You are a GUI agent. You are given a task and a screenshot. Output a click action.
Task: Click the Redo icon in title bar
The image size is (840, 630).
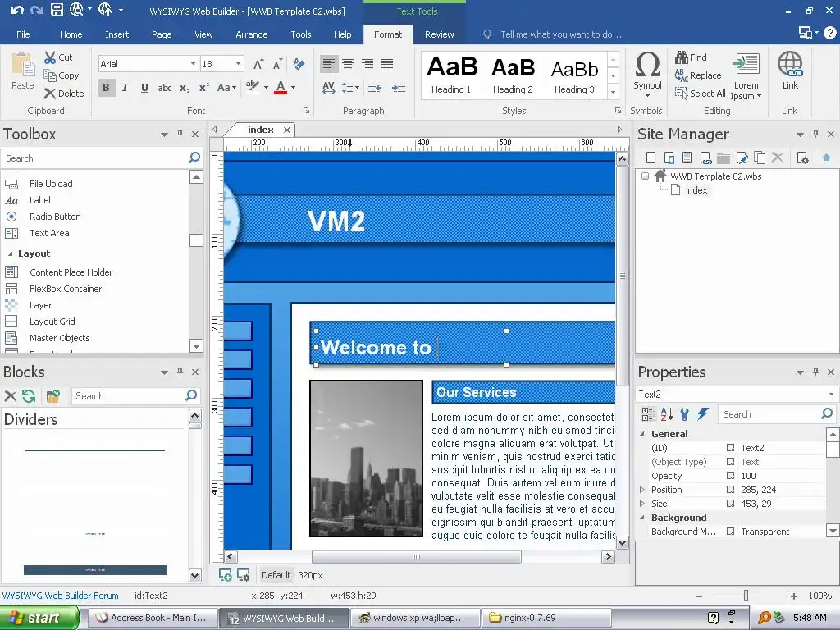36,10
